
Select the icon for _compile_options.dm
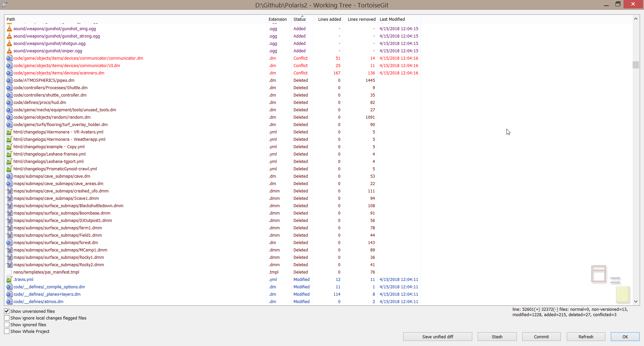tap(9, 287)
